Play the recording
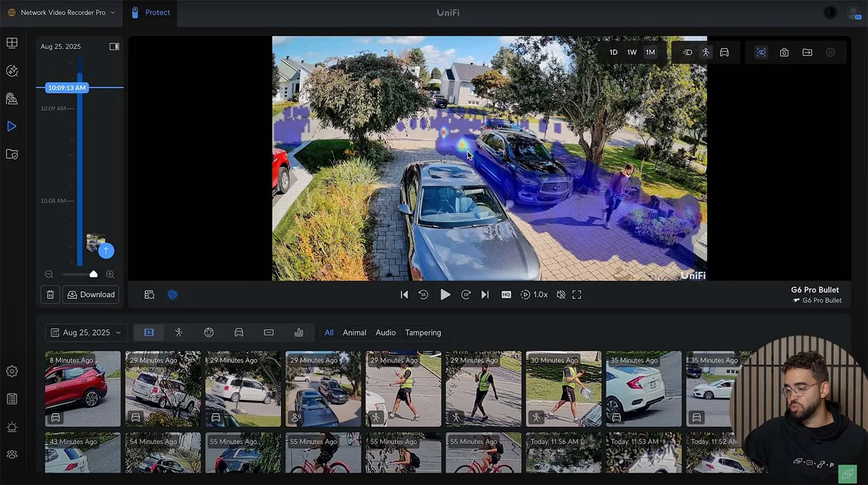 click(x=445, y=295)
